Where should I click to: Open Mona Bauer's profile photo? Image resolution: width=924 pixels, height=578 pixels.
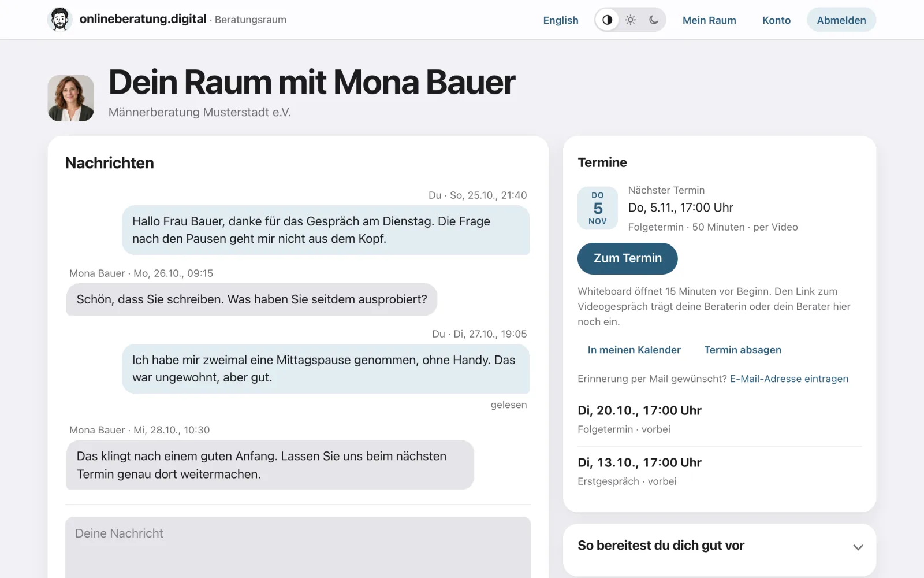[71, 98]
